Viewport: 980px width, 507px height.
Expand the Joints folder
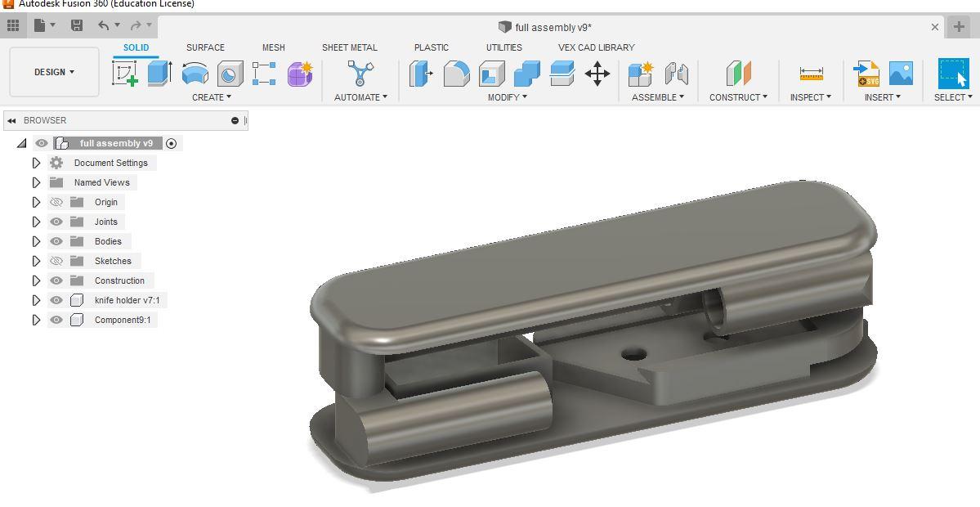(x=36, y=222)
